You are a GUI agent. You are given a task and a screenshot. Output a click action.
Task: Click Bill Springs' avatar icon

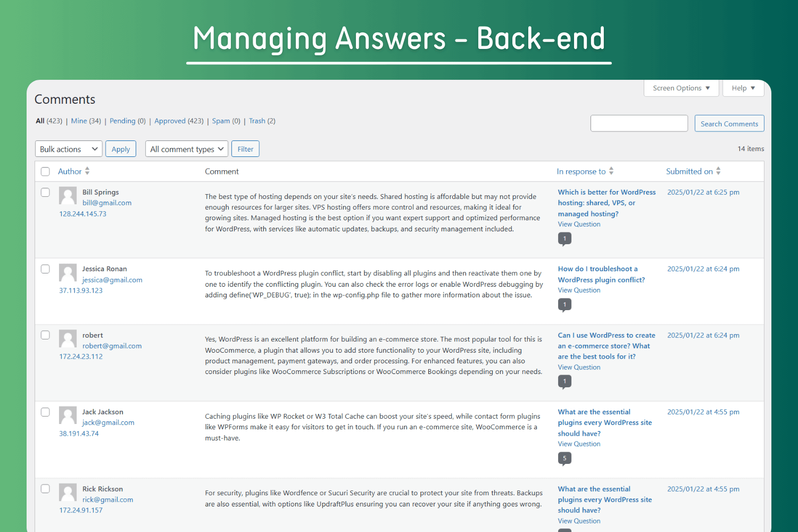point(68,196)
